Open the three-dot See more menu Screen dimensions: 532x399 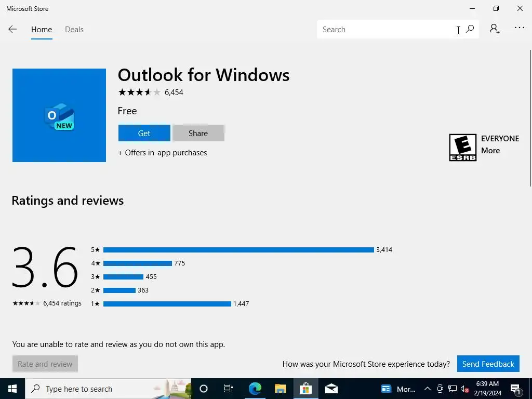[520, 28]
